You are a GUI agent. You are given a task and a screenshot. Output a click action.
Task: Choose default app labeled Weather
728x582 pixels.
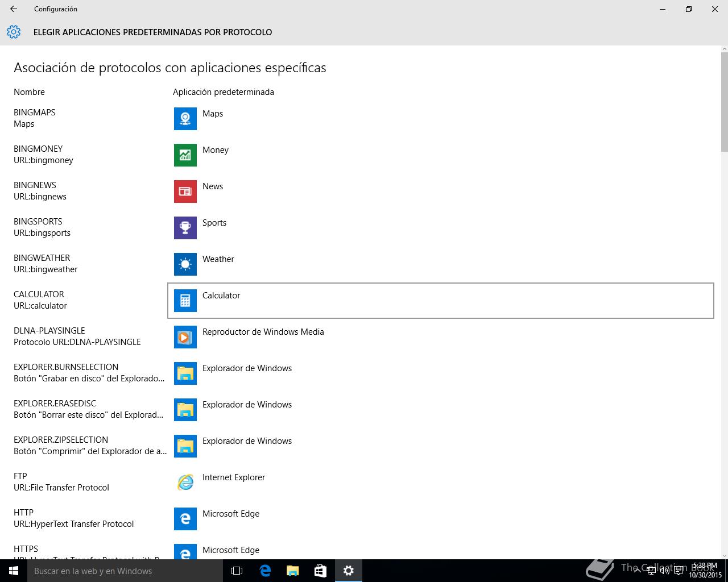(218, 259)
